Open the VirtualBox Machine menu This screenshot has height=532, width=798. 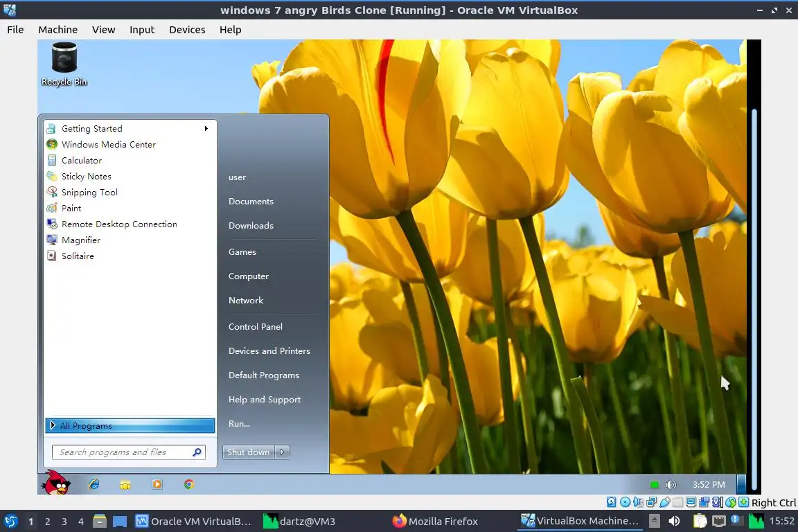point(58,30)
